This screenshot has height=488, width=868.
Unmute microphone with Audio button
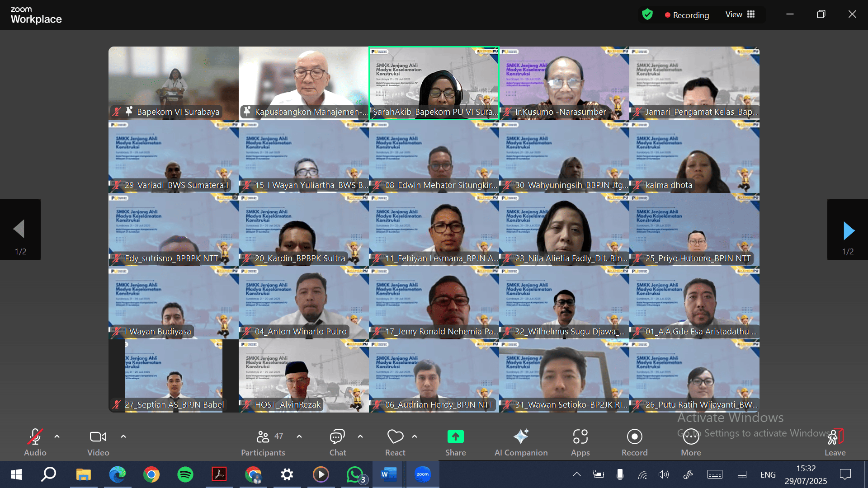pos(35,442)
